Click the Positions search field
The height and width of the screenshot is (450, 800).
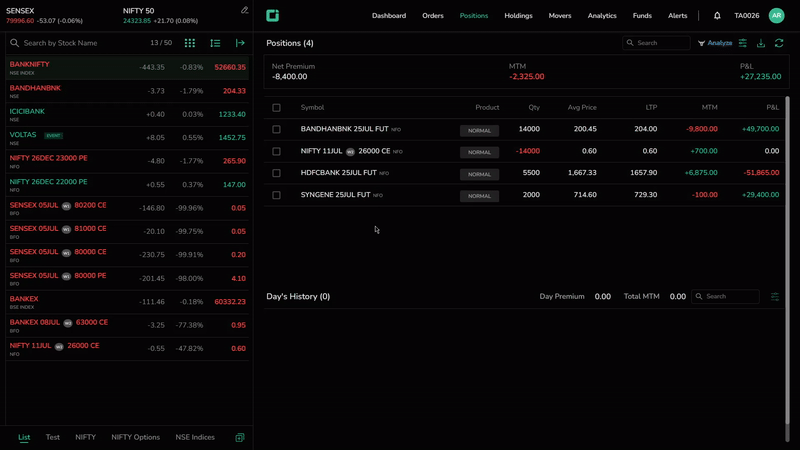tap(656, 43)
